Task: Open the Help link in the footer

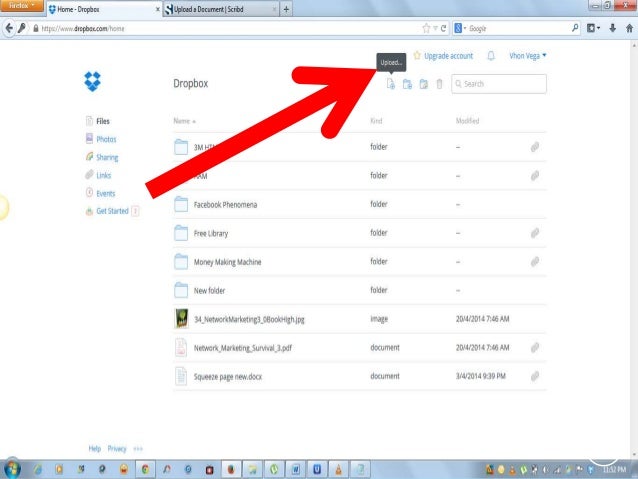Action: pos(95,448)
